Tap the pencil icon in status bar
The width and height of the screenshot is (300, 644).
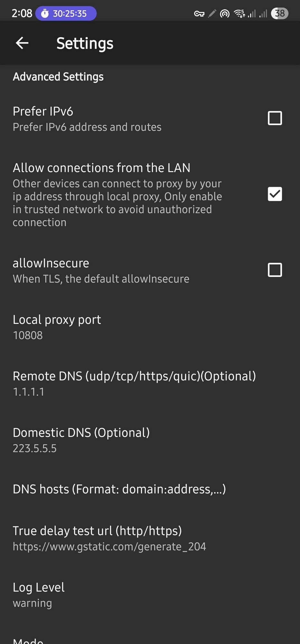click(x=212, y=14)
